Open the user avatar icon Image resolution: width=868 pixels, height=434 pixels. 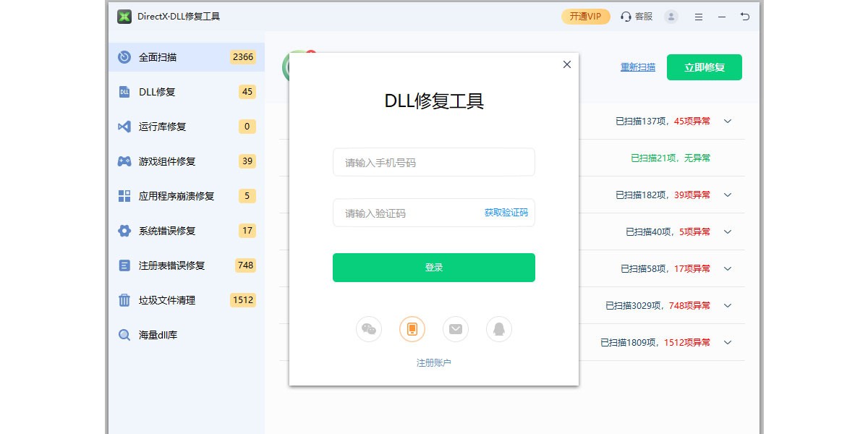(x=671, y=17)
